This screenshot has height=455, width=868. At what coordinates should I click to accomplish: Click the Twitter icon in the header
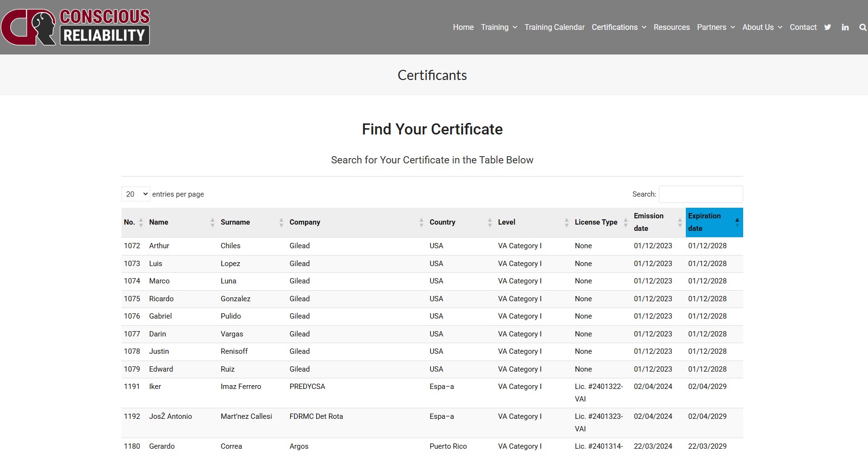pos(828,27)
